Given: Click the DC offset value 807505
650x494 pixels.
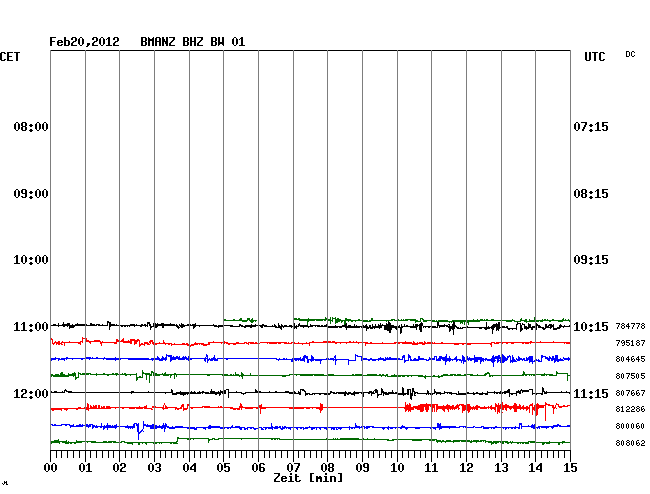Looking at the screenshot, I should pos(631,376).
